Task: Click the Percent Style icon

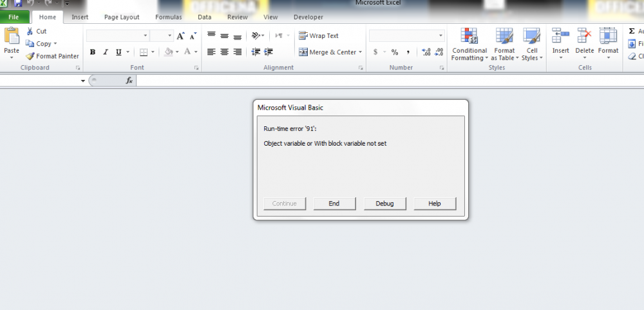Action: 394,52
